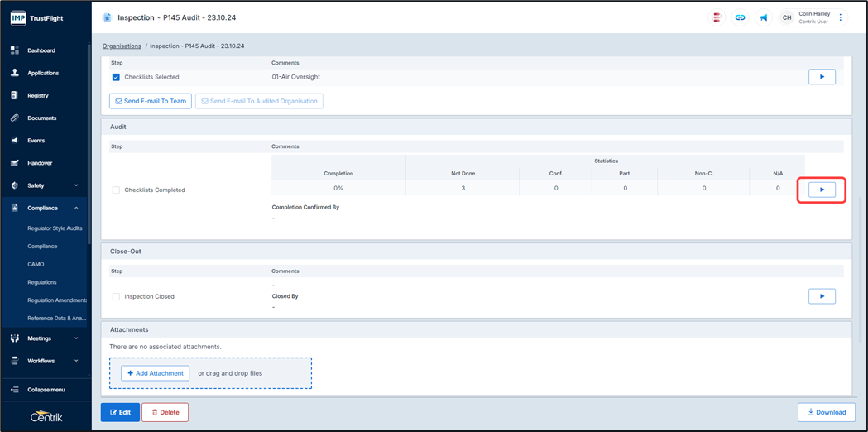The height and width of the screenshot is (432, 868).
Task: Go to Dashboard in the sidebar
Action: click(41, 50)
